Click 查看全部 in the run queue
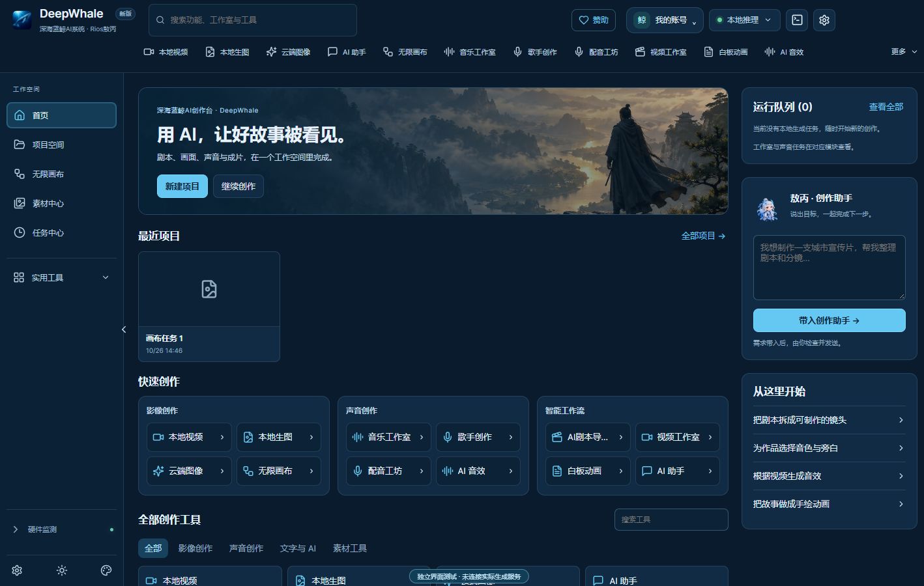 [886, 107]
